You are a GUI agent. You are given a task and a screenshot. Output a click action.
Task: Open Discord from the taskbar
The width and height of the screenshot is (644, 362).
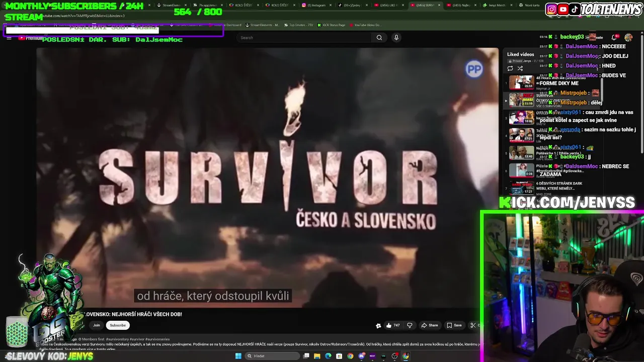coord(361,356)
